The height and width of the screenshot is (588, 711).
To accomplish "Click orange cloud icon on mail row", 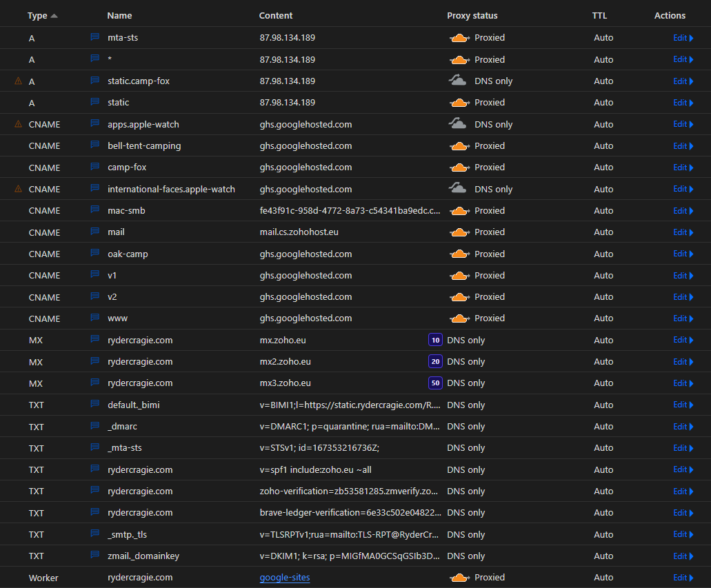I will coord(459,232).
